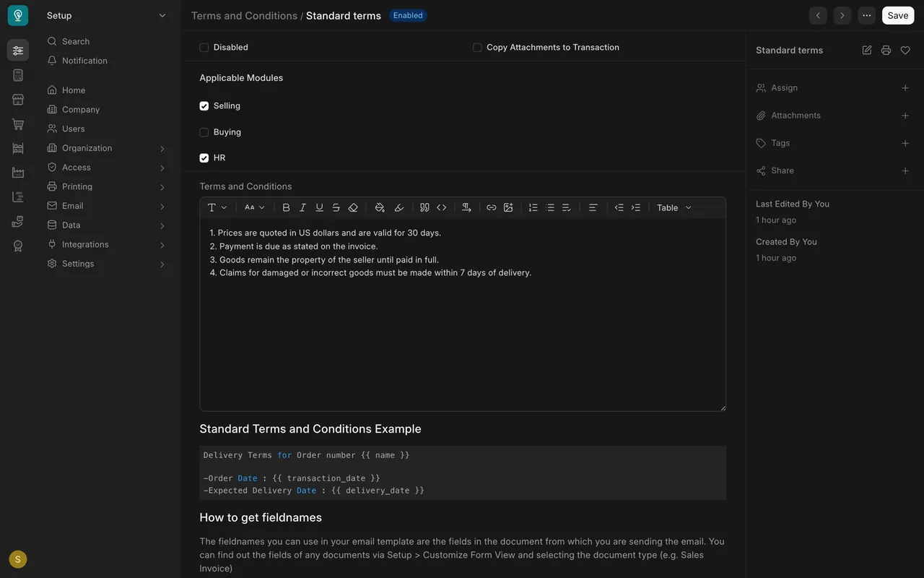
Task: Clear formatting with eraser icon
Action: 353,207
